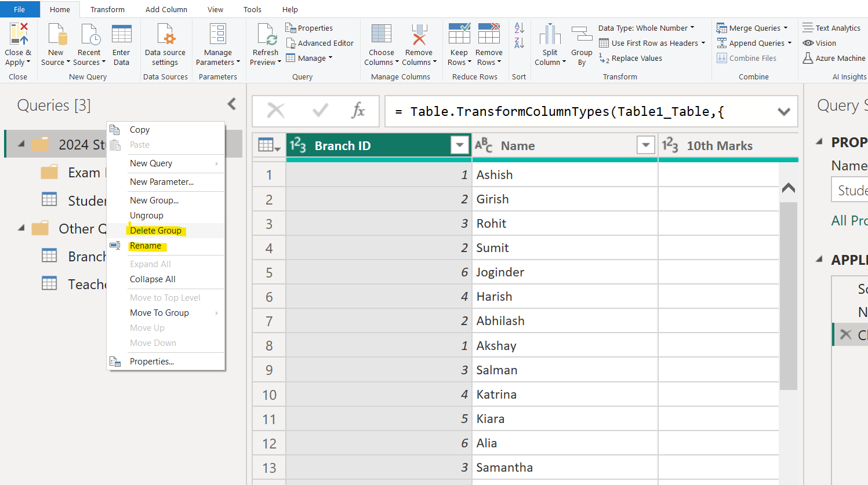Click the All Properties link
This screenshot has height=485, width=868.
(x=849, y=220)
